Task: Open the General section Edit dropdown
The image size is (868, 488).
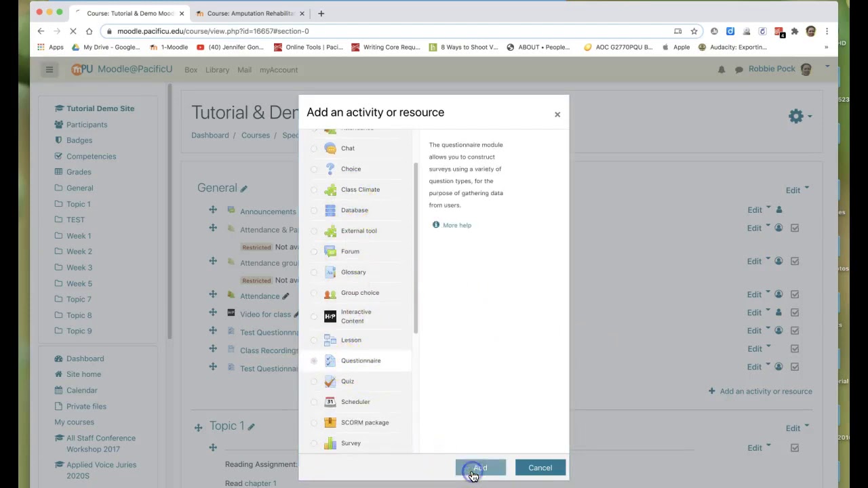Action: tap(797, 190)
